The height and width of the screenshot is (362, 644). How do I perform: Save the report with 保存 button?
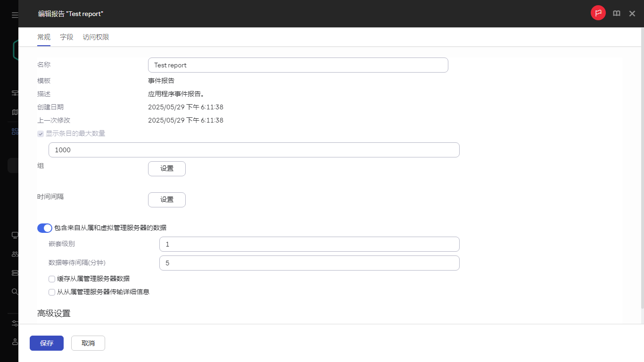point(46,343)
